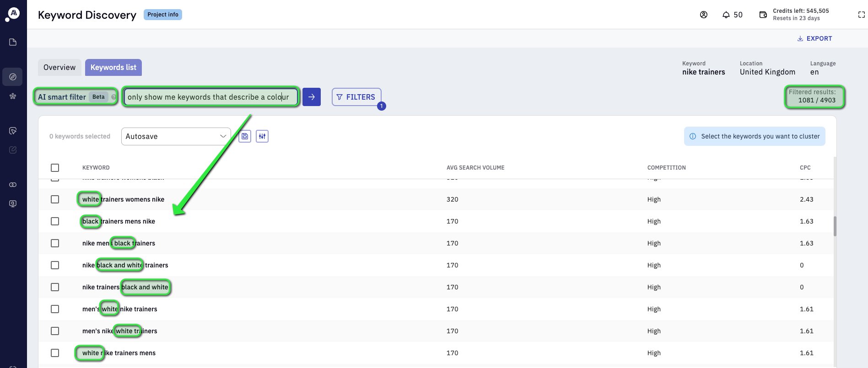Select all keywords with header checkbox

[x=55, y=168]
